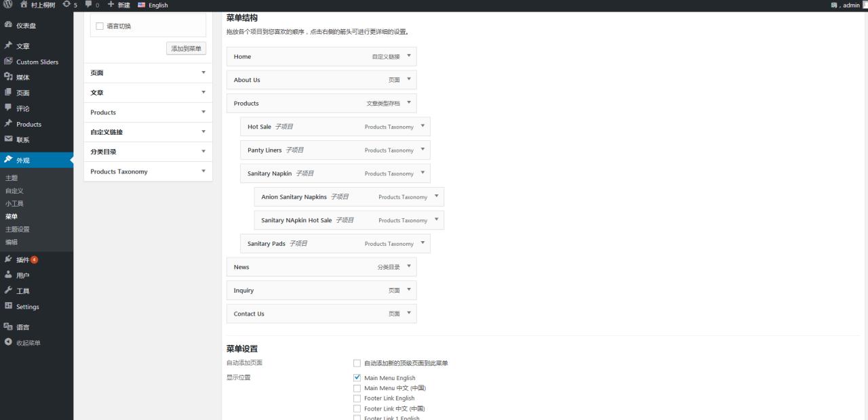
Task: Expand the 文章 accordion panel arrow
Action: tap(203, 92)
